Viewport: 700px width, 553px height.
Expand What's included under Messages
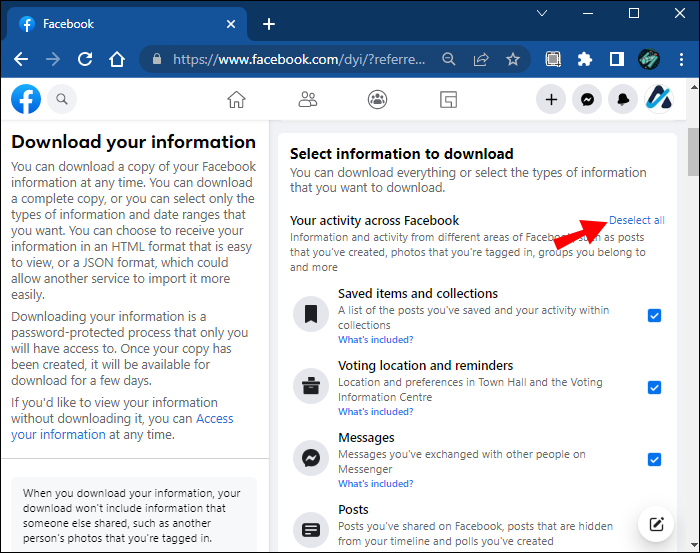[375, 484]
